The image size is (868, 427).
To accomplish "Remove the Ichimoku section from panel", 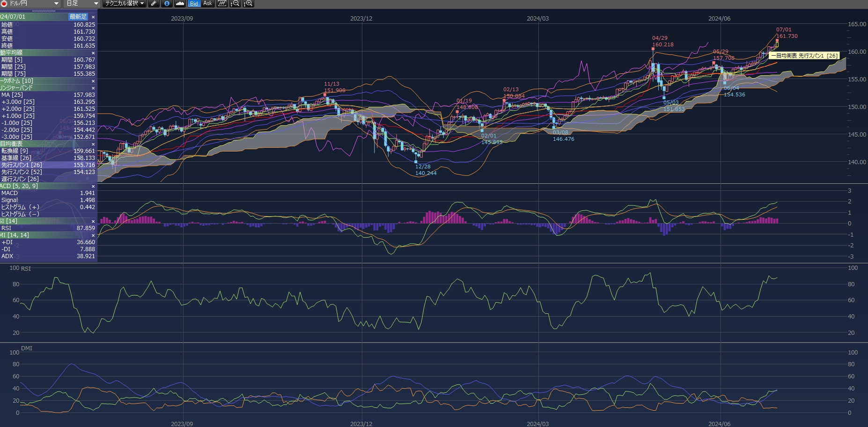I will coord(93,144).
